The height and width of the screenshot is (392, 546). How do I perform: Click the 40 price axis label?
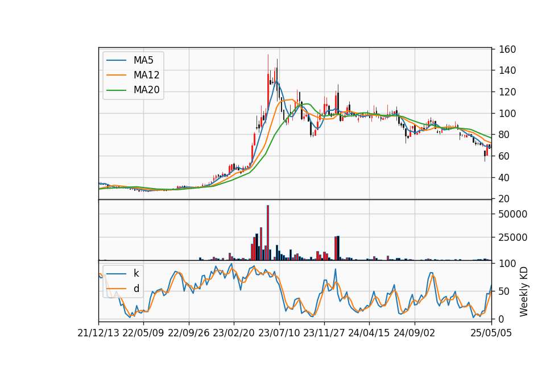point(504,178)
